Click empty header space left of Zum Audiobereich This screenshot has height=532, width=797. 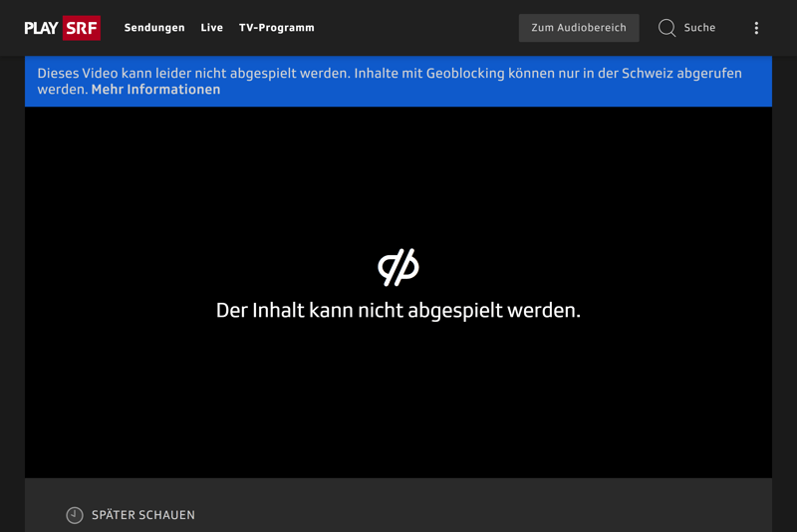point(418,28)
